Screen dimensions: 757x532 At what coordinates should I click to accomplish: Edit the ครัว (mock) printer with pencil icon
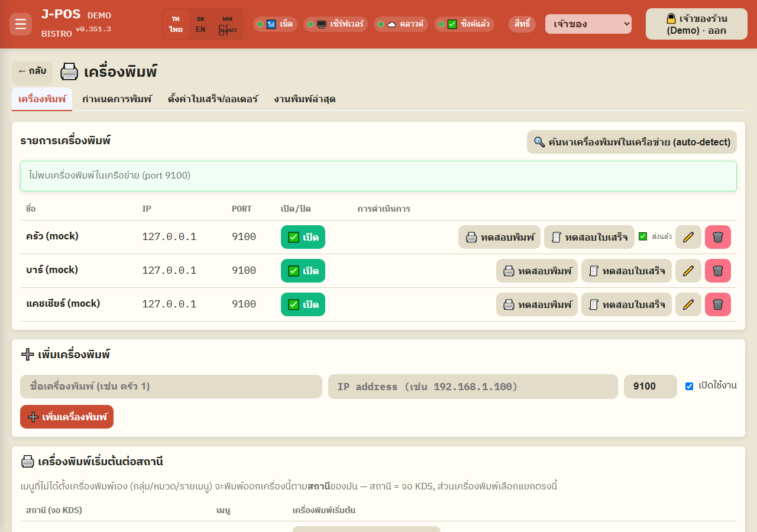click(x=688, y=237)
